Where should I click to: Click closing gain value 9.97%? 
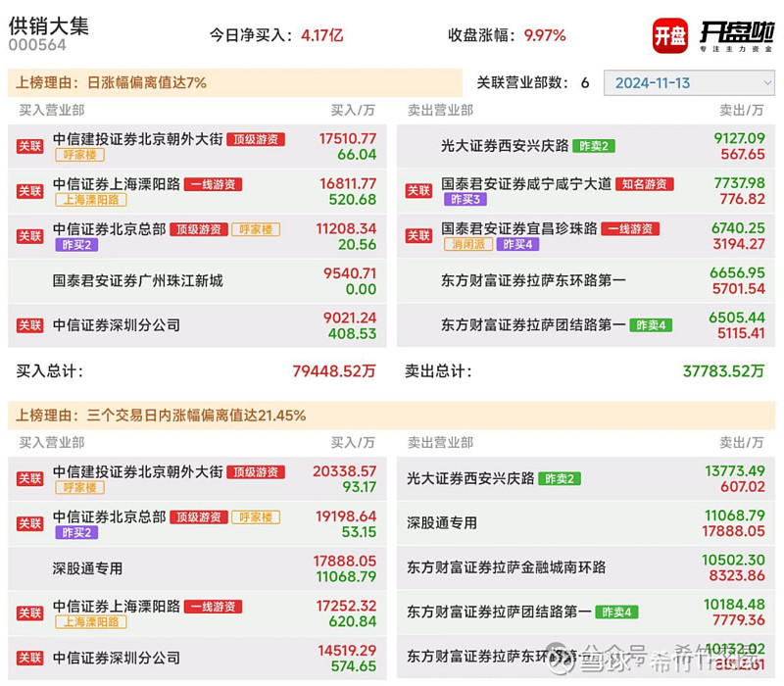[545, 35]
